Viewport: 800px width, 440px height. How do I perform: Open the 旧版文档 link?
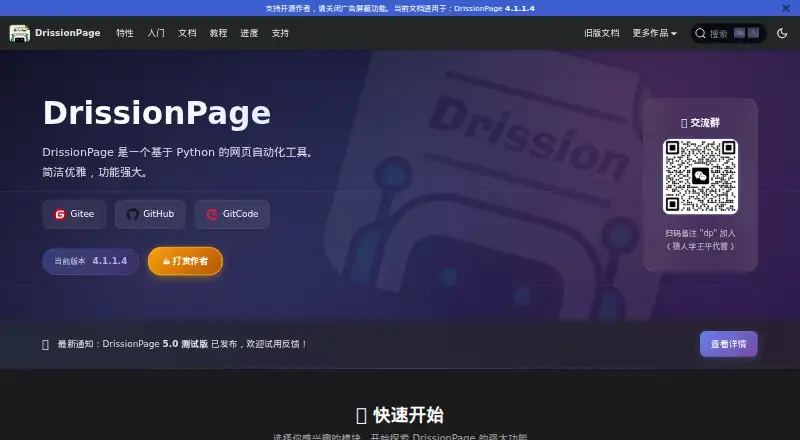point(602,33)
